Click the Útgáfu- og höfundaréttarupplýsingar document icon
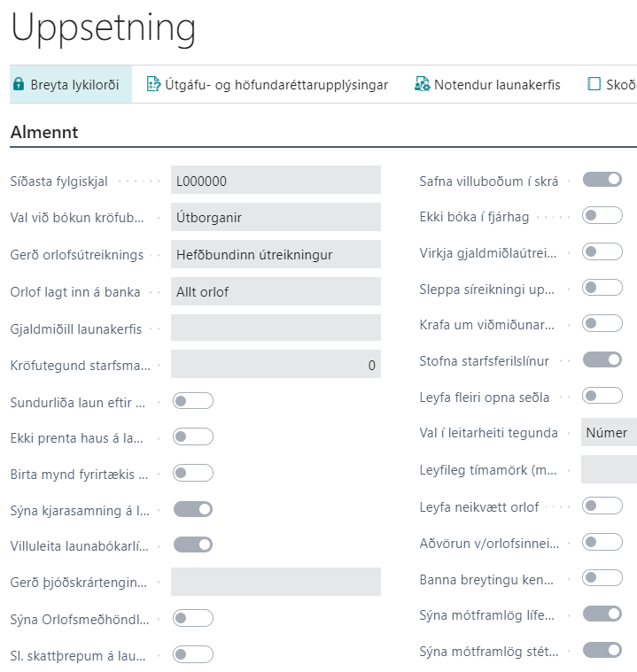Image resolution: width=637 pixels, height=672 pixels. [153, 85]
